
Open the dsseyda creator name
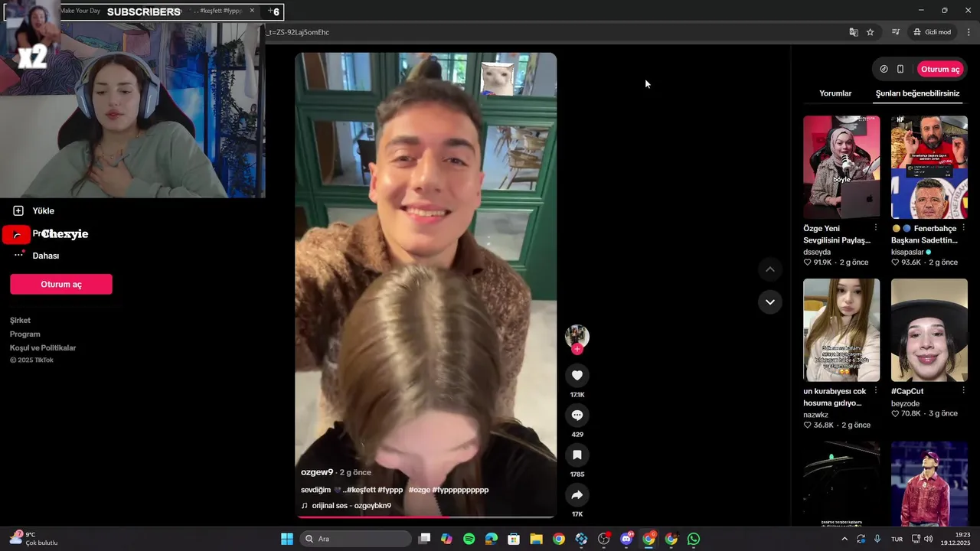[x=817, y=252]
